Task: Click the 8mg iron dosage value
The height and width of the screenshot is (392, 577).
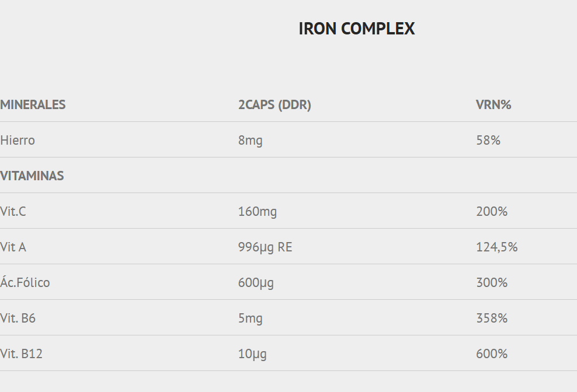Action: coord(250,141)
